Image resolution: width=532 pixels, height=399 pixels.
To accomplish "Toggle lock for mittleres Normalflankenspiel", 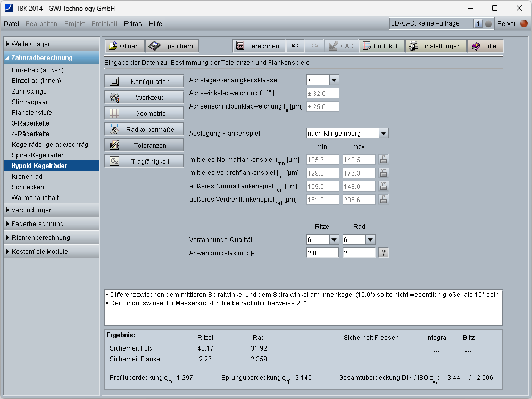I will click(383, 160).
